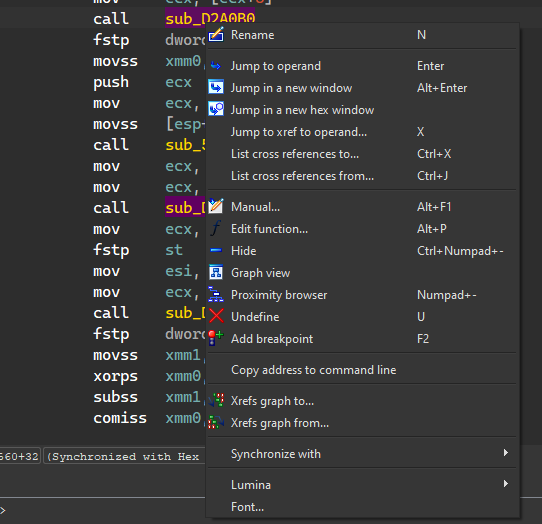Select Copy address to command line
The width and height of the screenshot is (542, 524).
[362, 370]
